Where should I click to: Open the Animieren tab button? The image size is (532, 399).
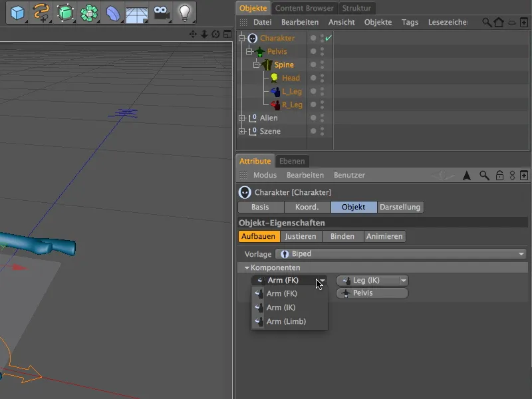click(384, 237)
